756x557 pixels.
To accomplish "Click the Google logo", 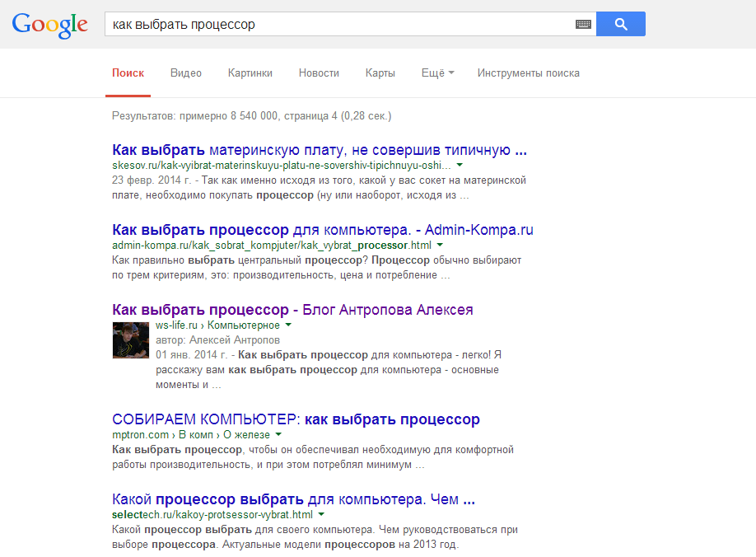I will (49, 25).
